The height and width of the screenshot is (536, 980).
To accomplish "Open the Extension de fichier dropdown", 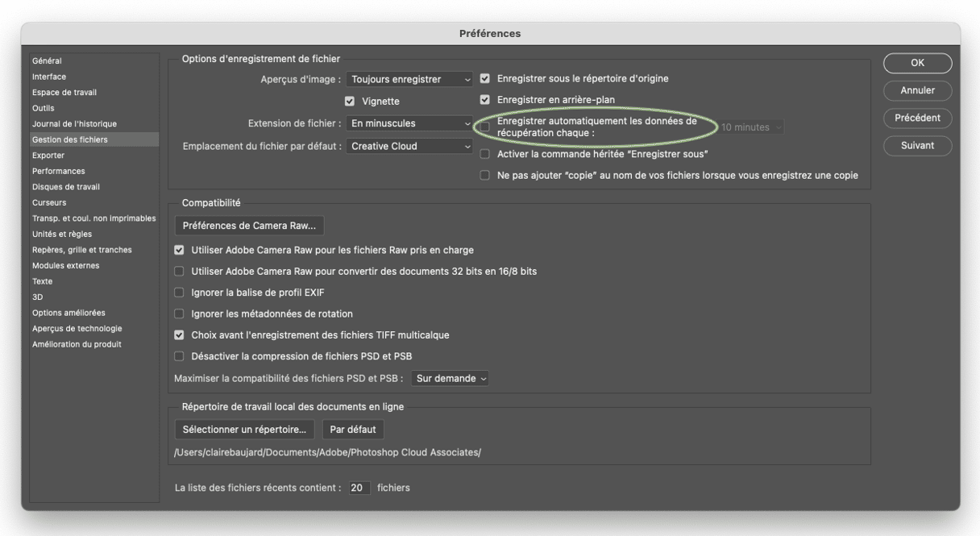I will [x=410, y=123].
